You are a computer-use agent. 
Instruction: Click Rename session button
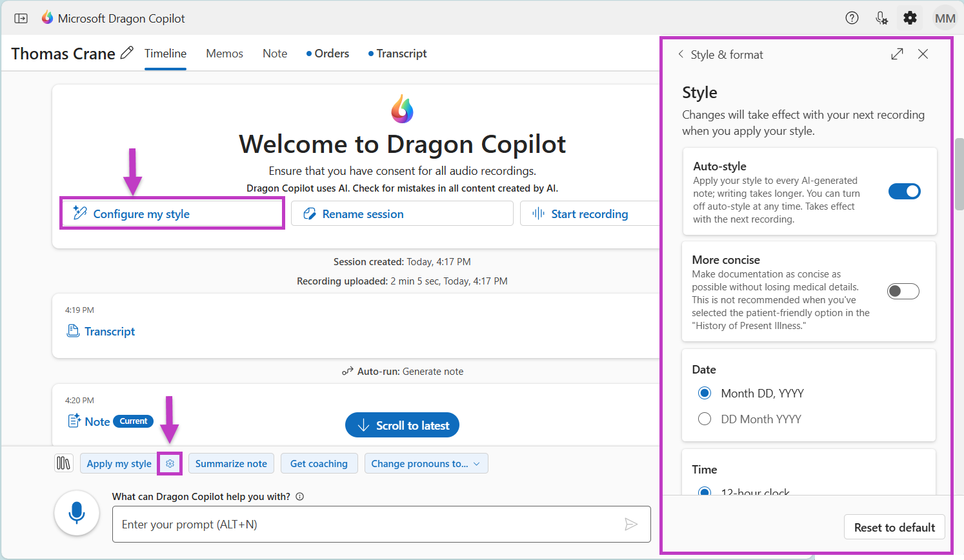[402, 214]
